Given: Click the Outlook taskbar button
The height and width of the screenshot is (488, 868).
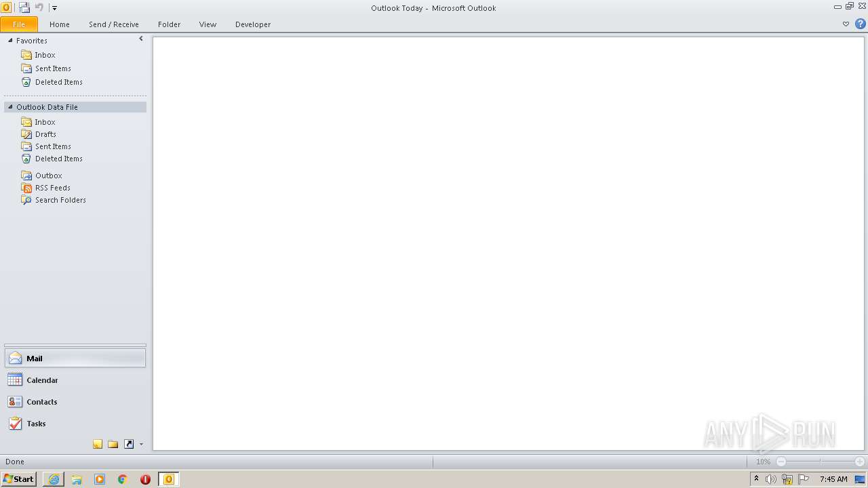Looking at the screenshot, I should pyautogui.click(x=169, y=479).
